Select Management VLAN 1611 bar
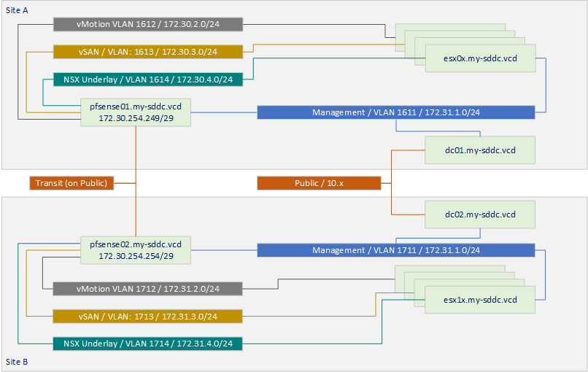The width and height of the screenshot is (588, 372). pos(395,112)
